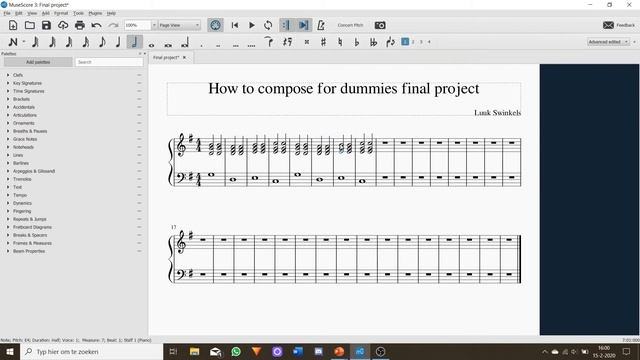Screen dimensions: 640x360
Task: Select the longa note duration
Action: (184, 42)
